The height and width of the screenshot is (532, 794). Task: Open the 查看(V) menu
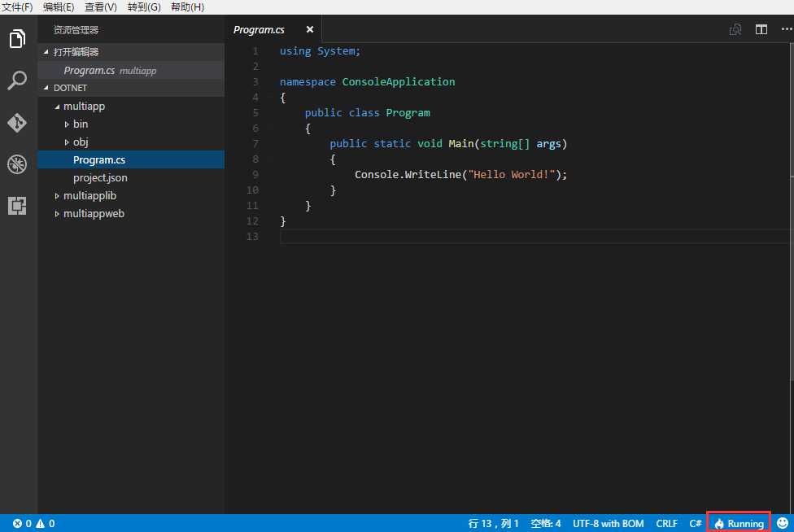tap(100, 7)
